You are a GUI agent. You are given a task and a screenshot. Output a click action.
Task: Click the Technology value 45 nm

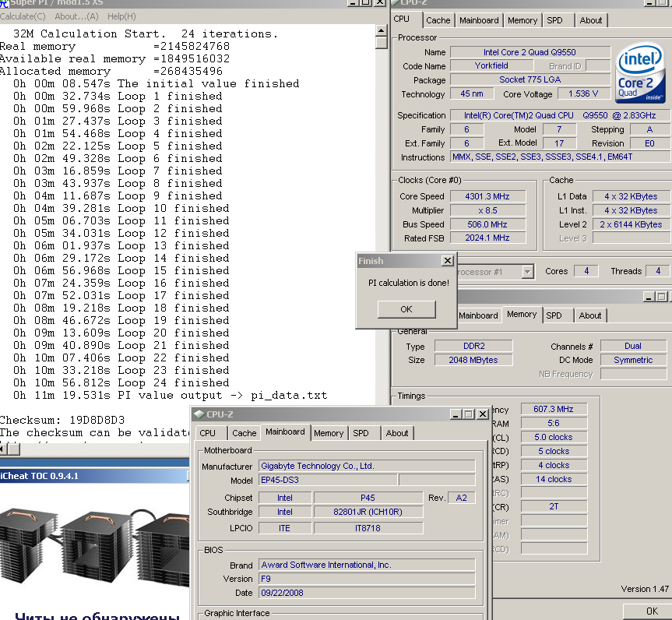(x=472, y=94)
